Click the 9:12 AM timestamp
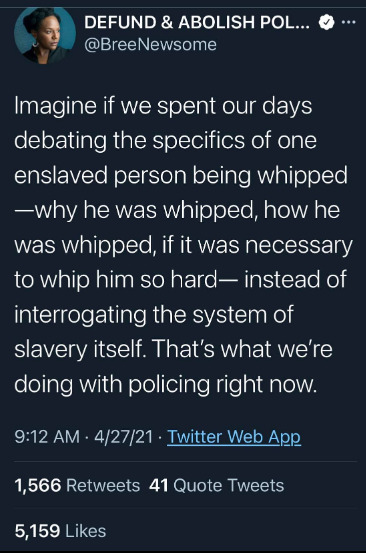This screenshot has height=553, width=366. pyautogui.click(x=47, y=437)
